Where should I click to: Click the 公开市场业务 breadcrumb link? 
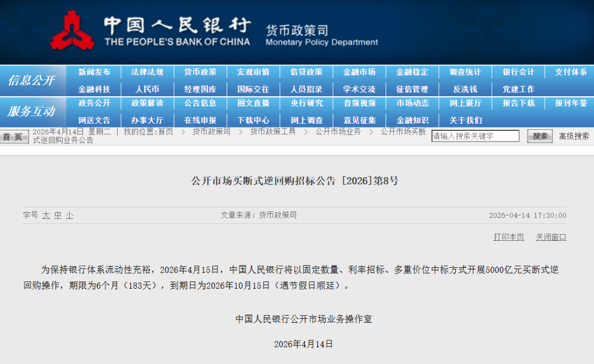[338, 131]
